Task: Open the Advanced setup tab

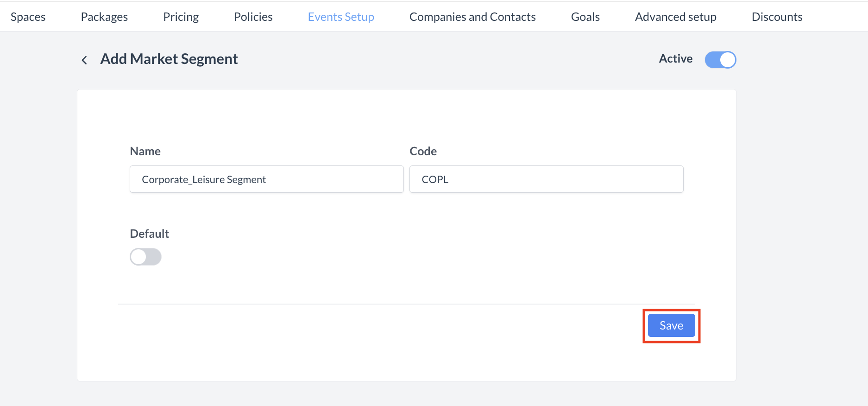Action: 675,17
